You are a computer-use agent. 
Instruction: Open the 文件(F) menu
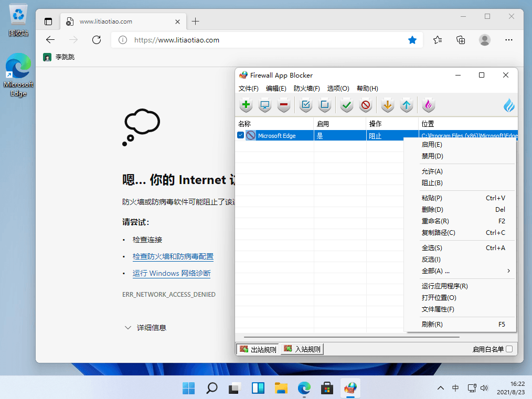[248, 89]
